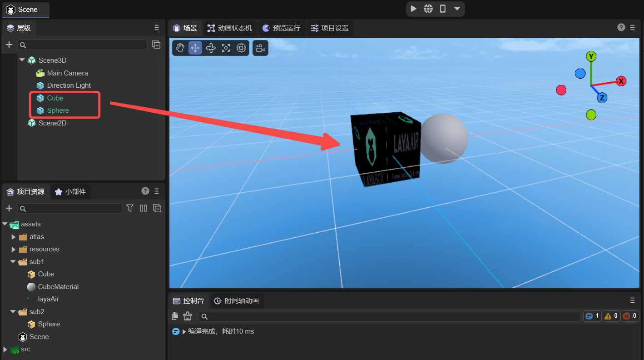Image resolution: width=644 pixels, height=360 pixels.
Task: Toggle the info log filter in console
Action: pos(592,316)
